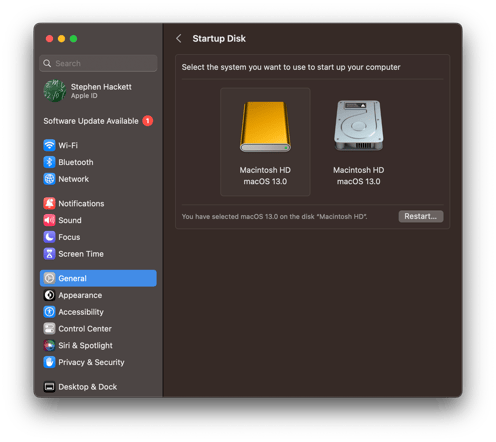This screenshot has height=442, width=496.
Task: Open Wi-Fi settings label
Action: pyautogui.click(x=68, y=145)
